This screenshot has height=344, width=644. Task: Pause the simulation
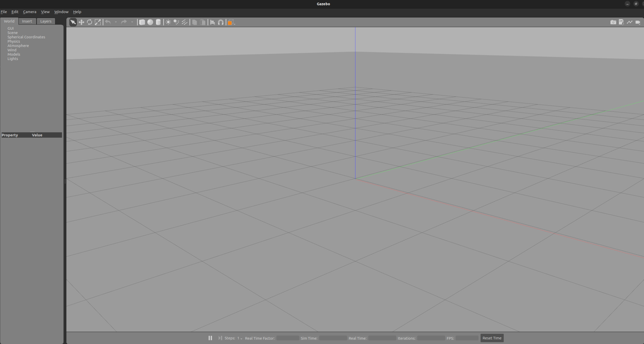tap(210, 338)
